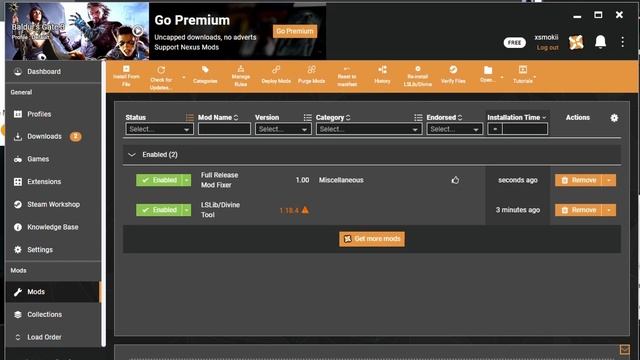This screenshot has width=640, height=360.
Task: Sort by the Mod Name column header
Action: click(x=218, y=118)
